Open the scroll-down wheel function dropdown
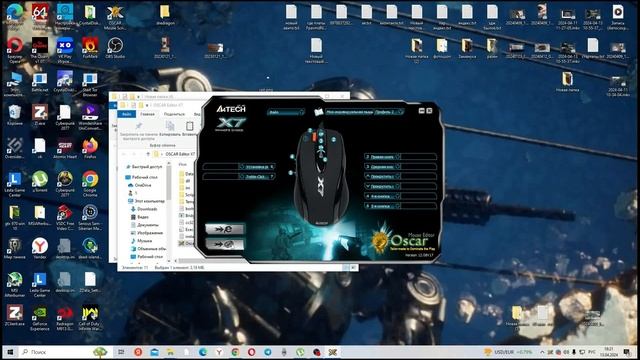This screenshot has width=640, height=360. point(382,186)
